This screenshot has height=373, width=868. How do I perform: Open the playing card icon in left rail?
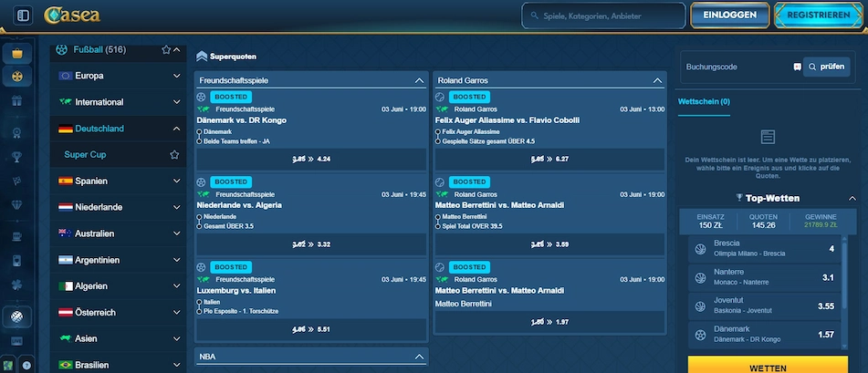click(17, 261)
